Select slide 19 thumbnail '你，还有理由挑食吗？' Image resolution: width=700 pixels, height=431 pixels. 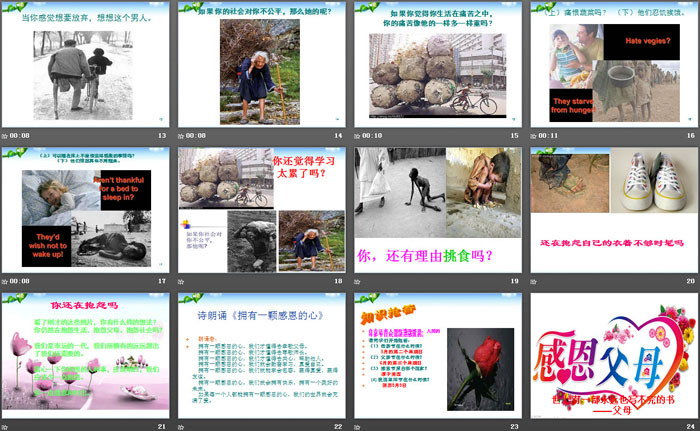(x=438, y=210)
